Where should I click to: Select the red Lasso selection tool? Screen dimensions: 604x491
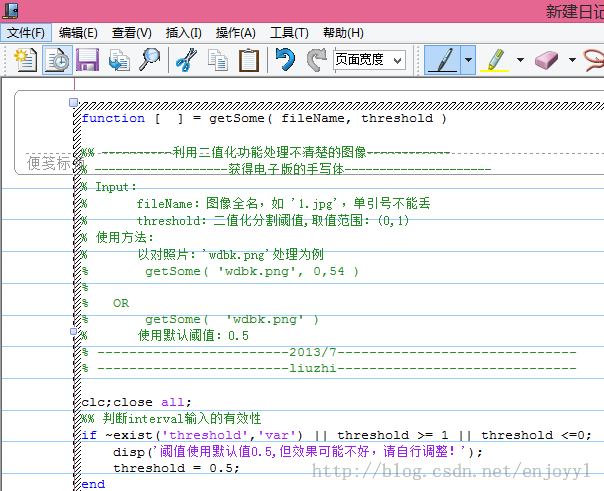(x=594, y=60)
